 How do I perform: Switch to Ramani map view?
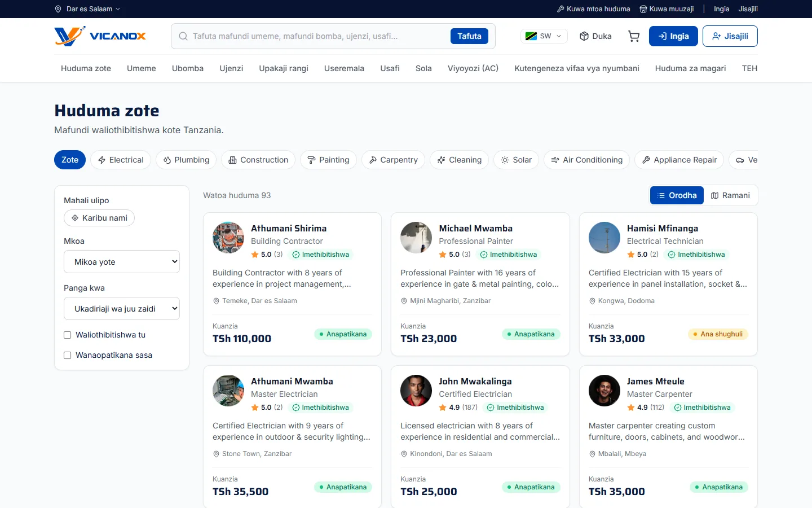730,195
